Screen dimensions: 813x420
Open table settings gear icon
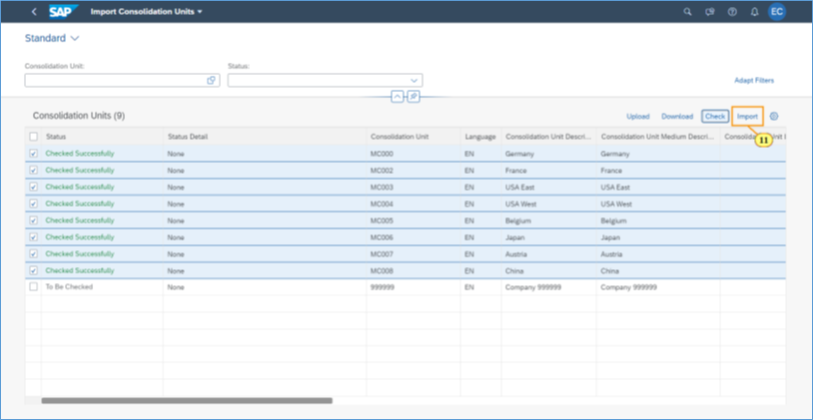click(x=774, y=117)
